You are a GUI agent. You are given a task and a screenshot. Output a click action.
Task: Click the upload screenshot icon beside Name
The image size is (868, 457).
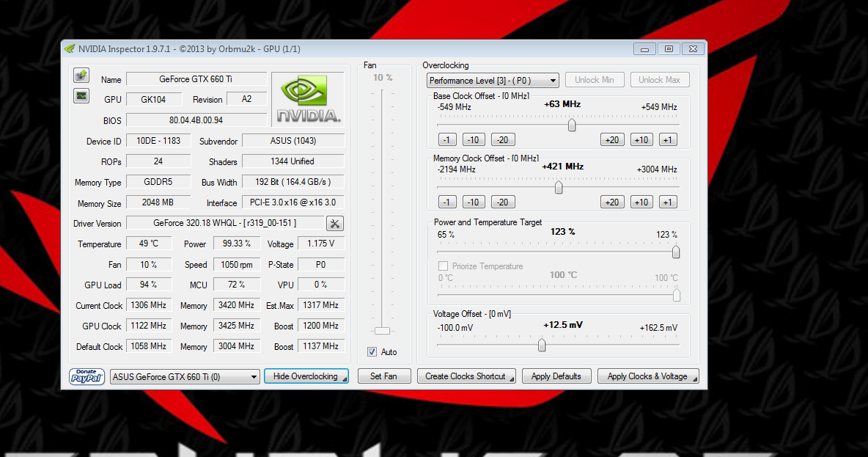point(81,76)
